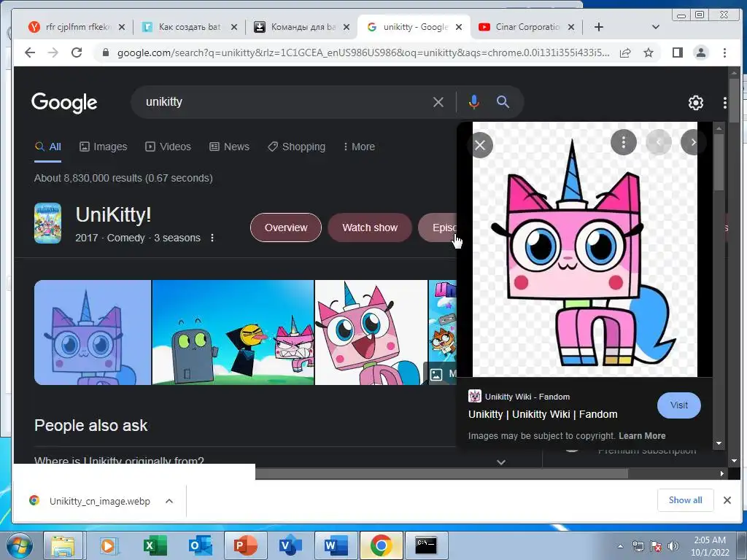Show previous image in preview panel
Screen dimensions: 747x560
pyautogui.click(x=659, y=142)
